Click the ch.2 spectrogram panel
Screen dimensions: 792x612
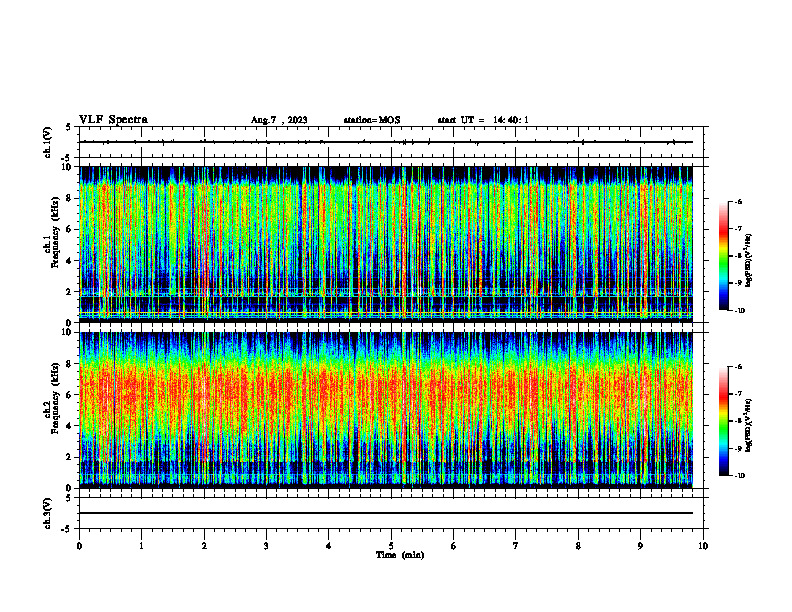386,410
